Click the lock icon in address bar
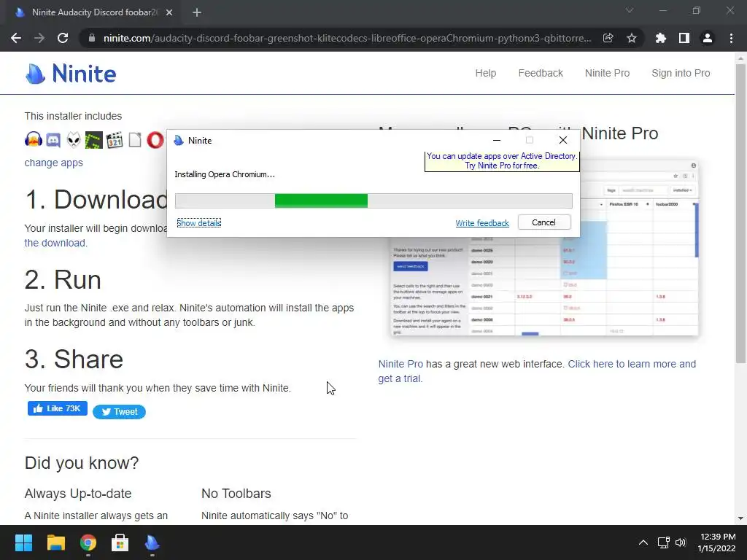This screenshot has height=560, width=747. tap(91, 38)
